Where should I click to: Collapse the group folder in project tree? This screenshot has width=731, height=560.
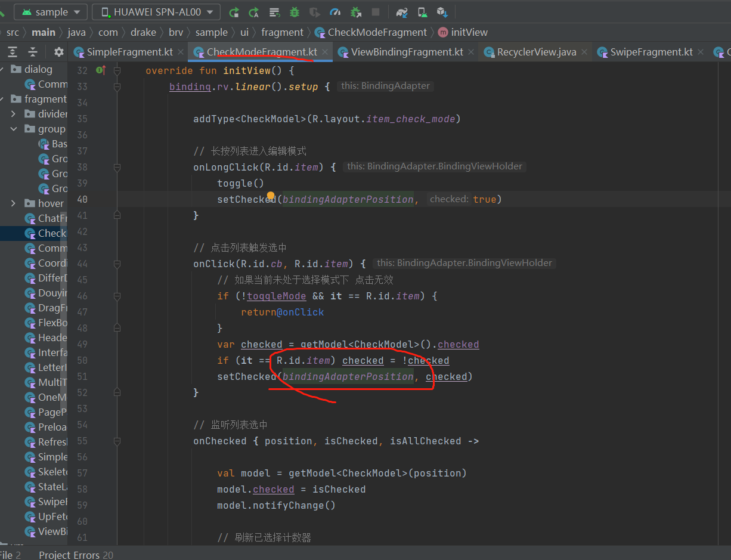[13, 129]
